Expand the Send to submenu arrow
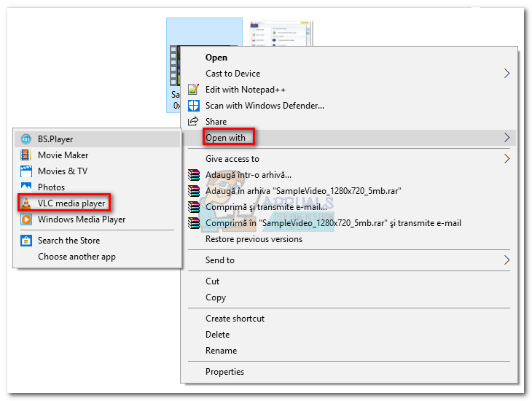The image size is (532, 401). tap(506, 260)
